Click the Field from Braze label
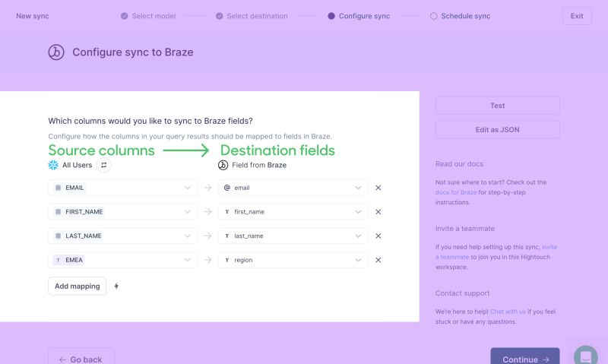Viewport: 608px width, 364px height. pos(259,165)
